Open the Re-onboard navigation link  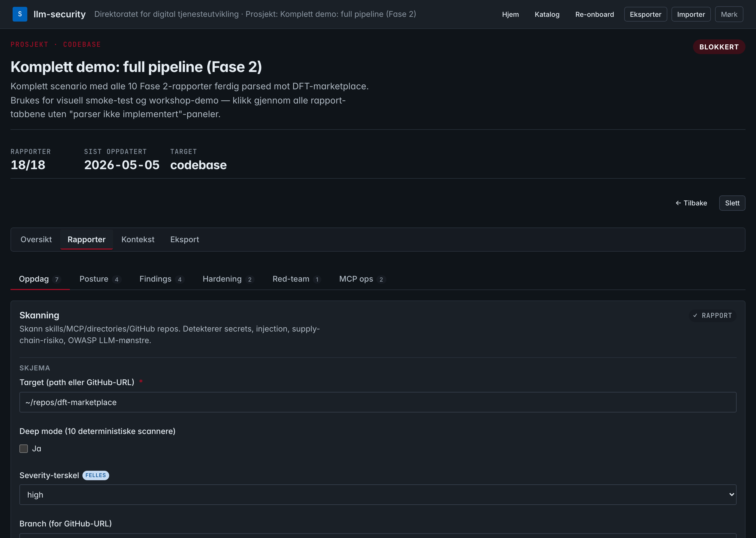tap(595, 14)
